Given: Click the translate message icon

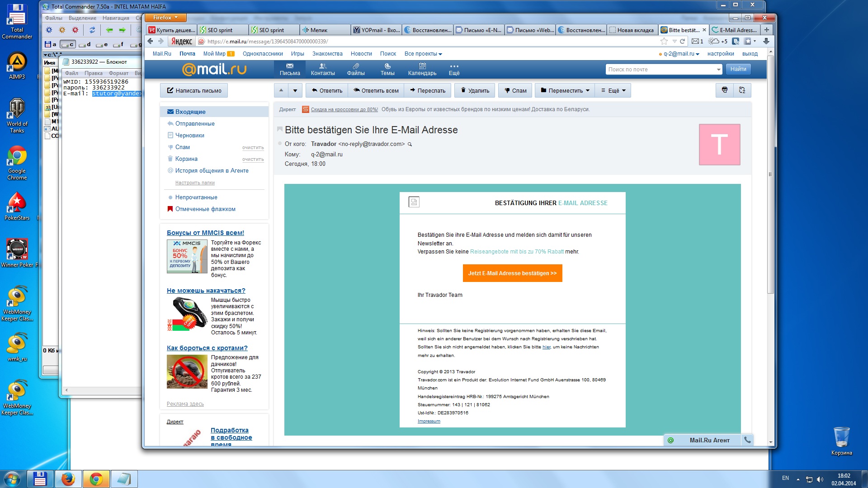Looking at the screenshot, I should pyautogui.click(x=742, y=90).
